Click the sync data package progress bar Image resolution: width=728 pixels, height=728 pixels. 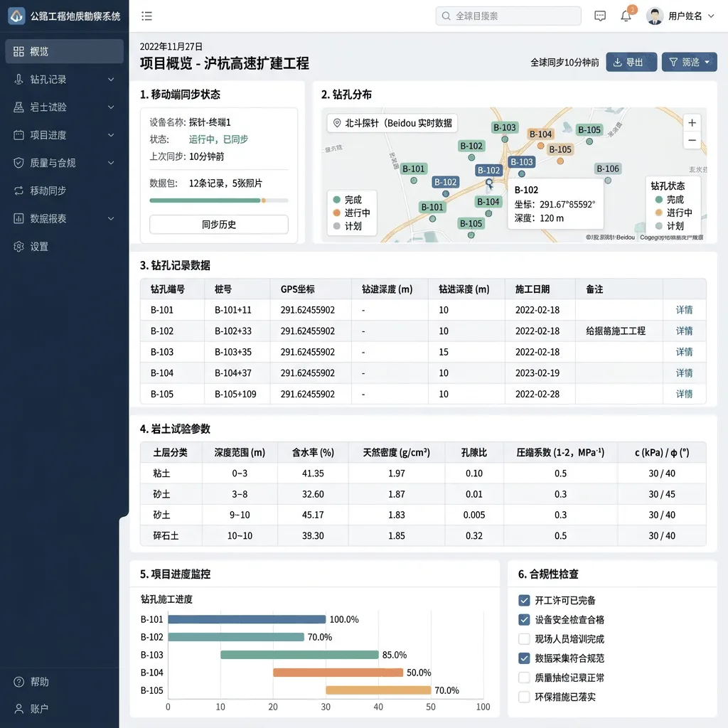[219, 200]
